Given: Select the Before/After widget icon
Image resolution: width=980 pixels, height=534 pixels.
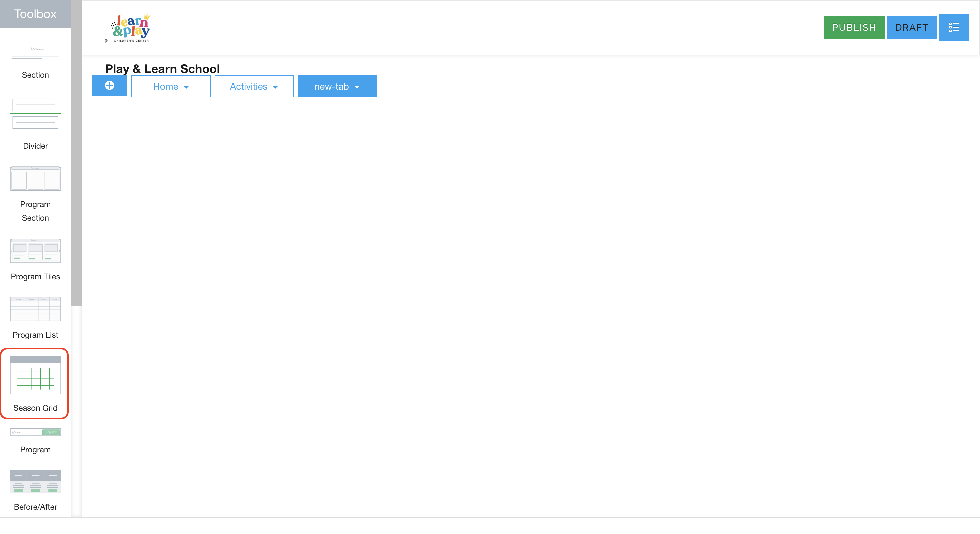Looking at the screenshot, I should (x=35, y=482).
